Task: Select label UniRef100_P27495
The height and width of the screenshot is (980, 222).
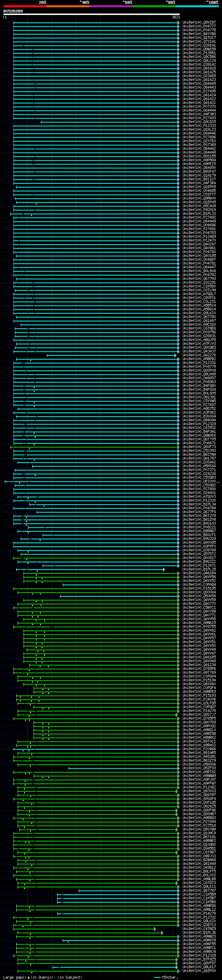Action: (199, 91)
